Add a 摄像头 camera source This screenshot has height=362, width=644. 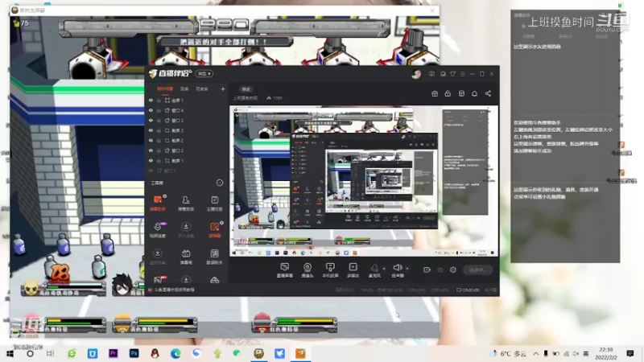[308, 270]
